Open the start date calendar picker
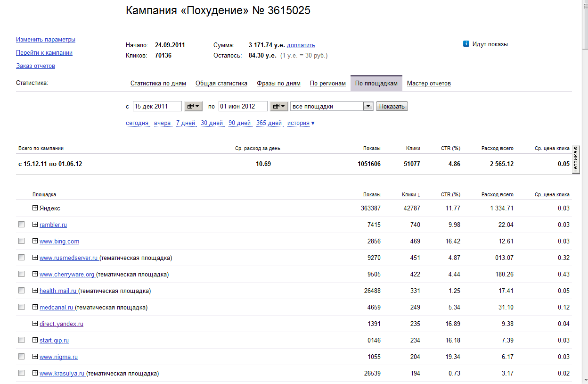 tap(193, 106)
